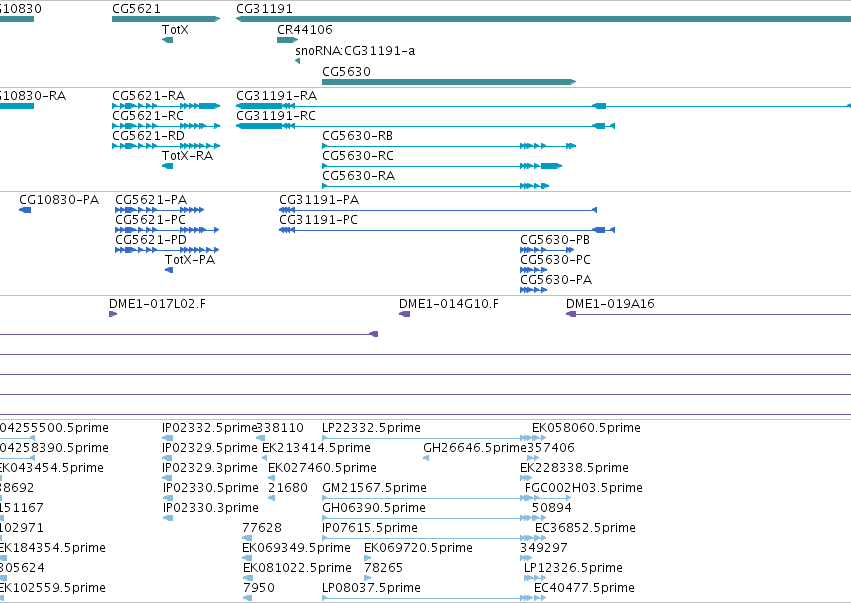Viewport: 851px width, 603px height.
Task: Click protein CG5621-PC label
Action: click(x=150, y=220)
